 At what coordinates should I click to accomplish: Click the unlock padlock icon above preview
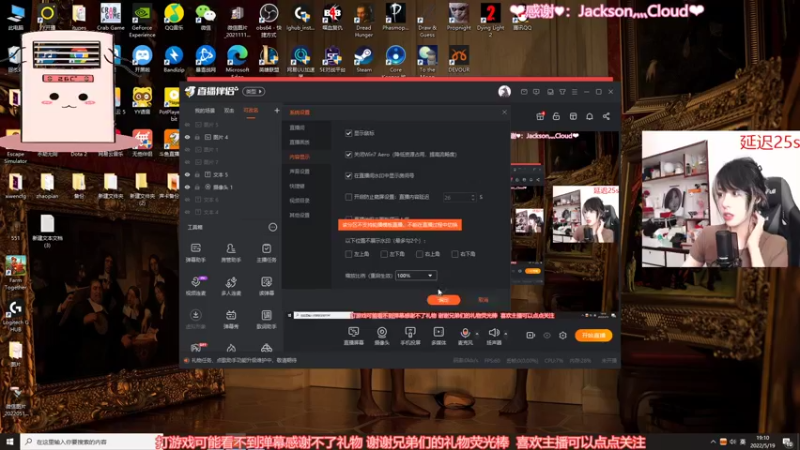pyautogui.click(x=556, y=116)
